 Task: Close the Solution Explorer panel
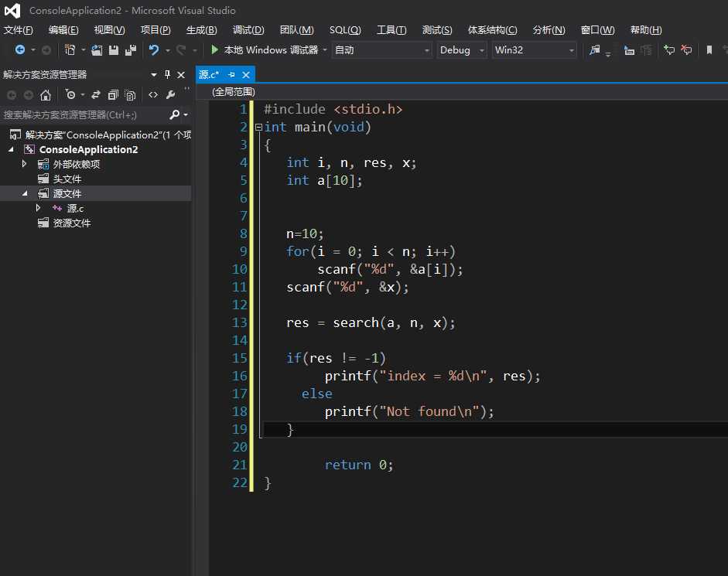click(181, 74)
